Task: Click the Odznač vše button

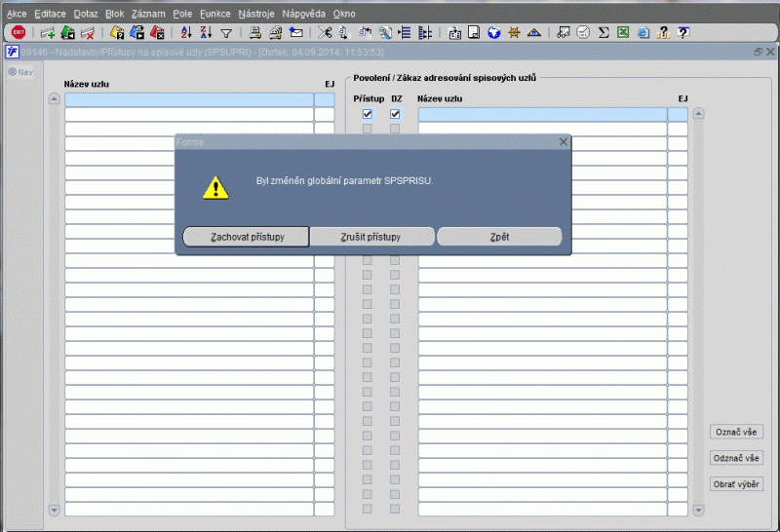Action: coord(736,458)
